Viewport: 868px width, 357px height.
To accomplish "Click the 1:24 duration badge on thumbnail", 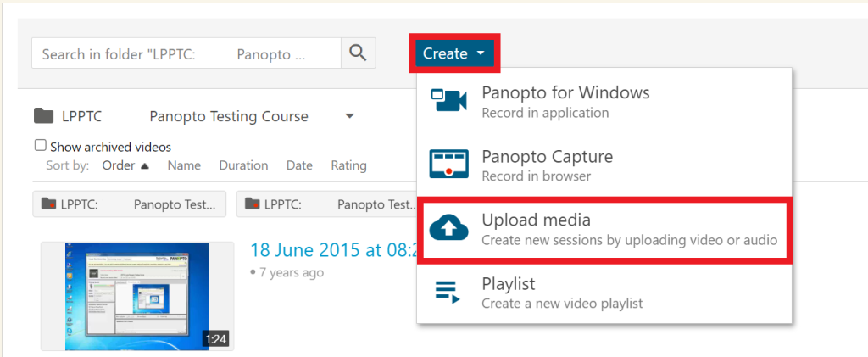I will (216, 339).
